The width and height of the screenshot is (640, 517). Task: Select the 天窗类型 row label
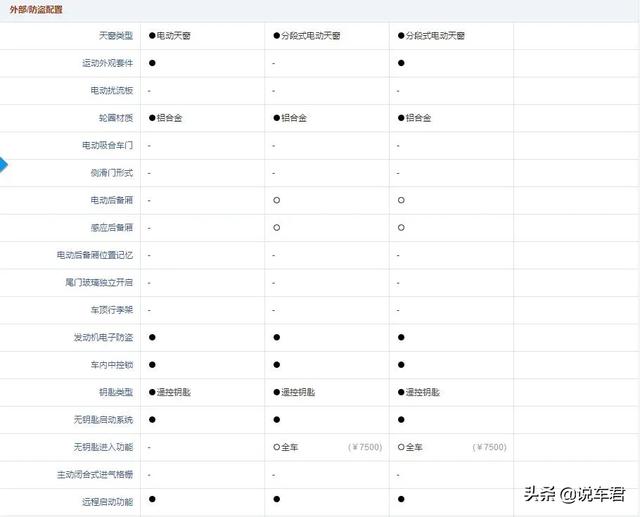click(116, 36)
